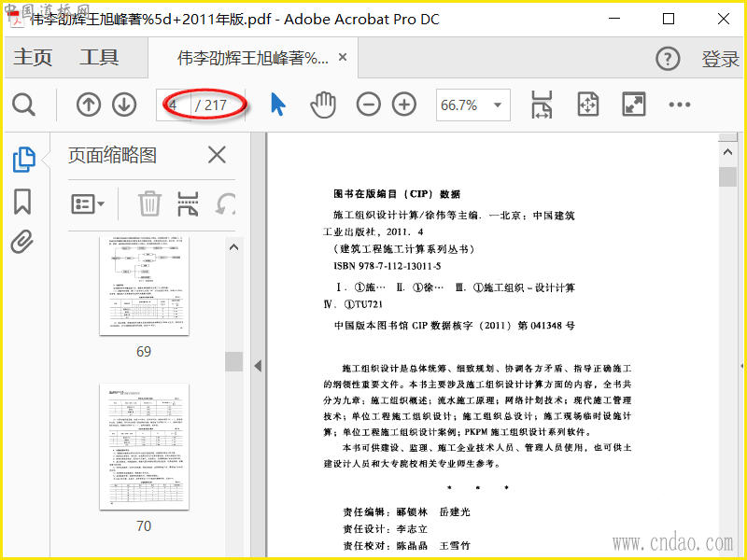Open the 主页 home tab
This screenshot has width=747, height=560.
tap(33, 58)
